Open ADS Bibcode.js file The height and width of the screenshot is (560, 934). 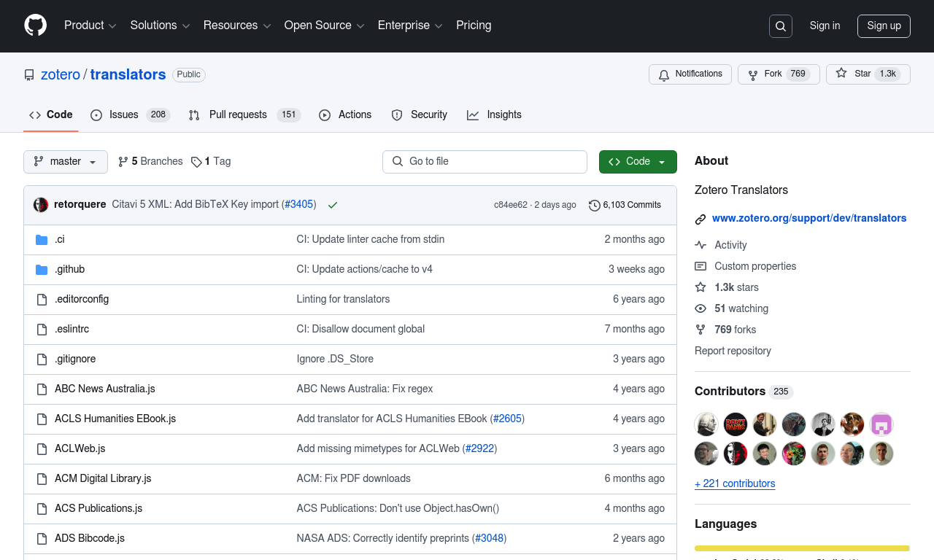pyautogui.click(x=90, y=538)
